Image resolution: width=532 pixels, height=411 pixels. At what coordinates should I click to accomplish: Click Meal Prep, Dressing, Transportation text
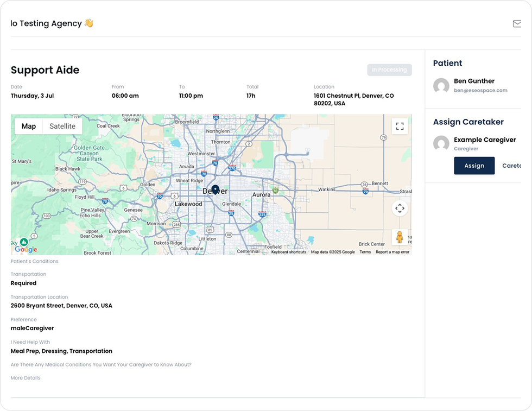click(x=61, y=351)
